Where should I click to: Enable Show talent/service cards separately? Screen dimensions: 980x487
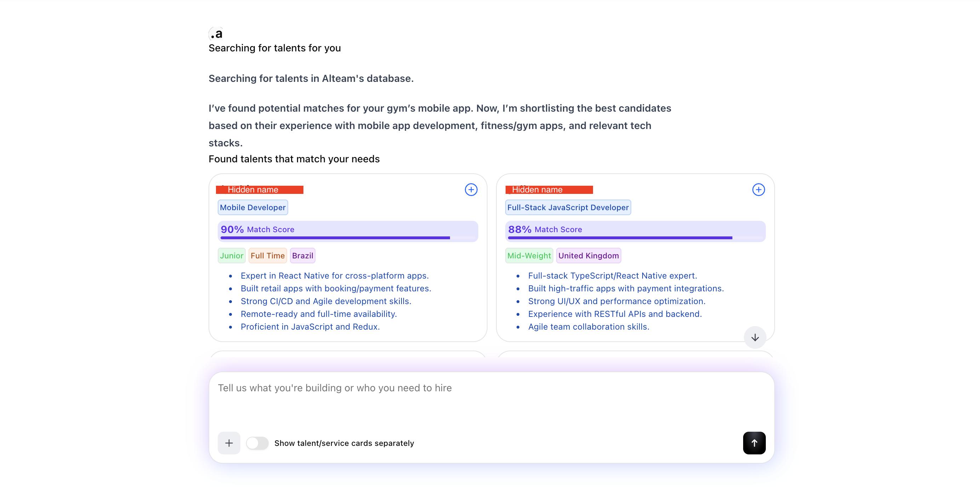pyautogui.click(x=257, y=443)
